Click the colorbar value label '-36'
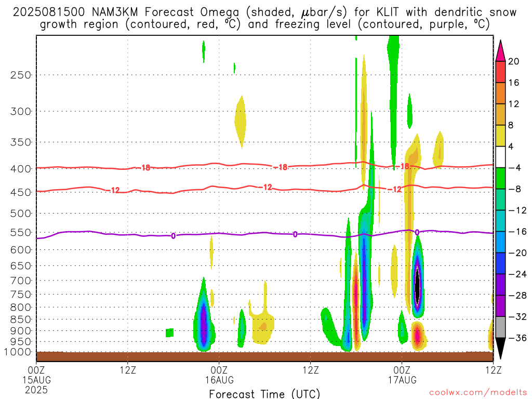The image size is (532, 399). pyautogui.click(x=517, y=338)
